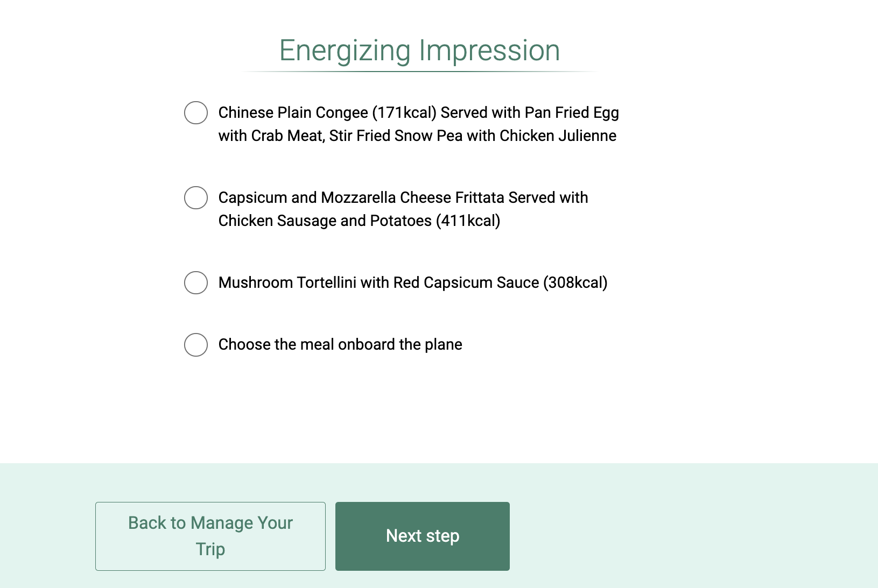Click the 'Chicken Sausage and Potatoes' line
The height and width of the screenshot is (588, 878).
point(325,221)
